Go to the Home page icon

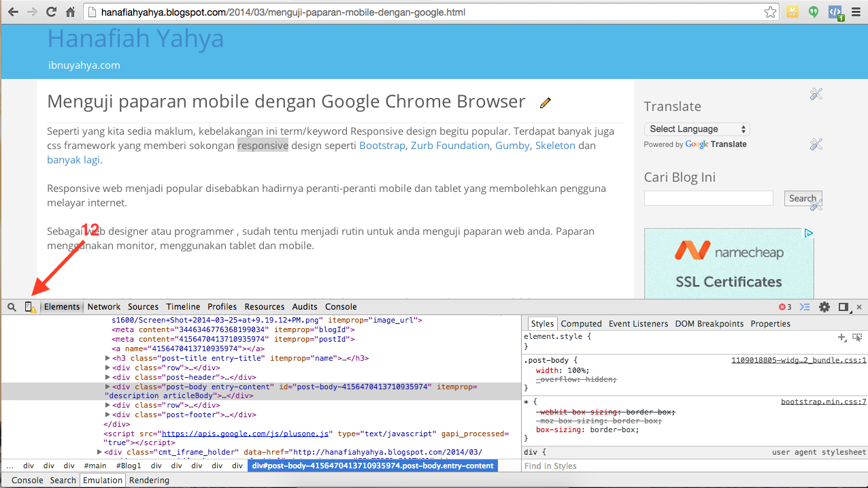coord(71,12)
